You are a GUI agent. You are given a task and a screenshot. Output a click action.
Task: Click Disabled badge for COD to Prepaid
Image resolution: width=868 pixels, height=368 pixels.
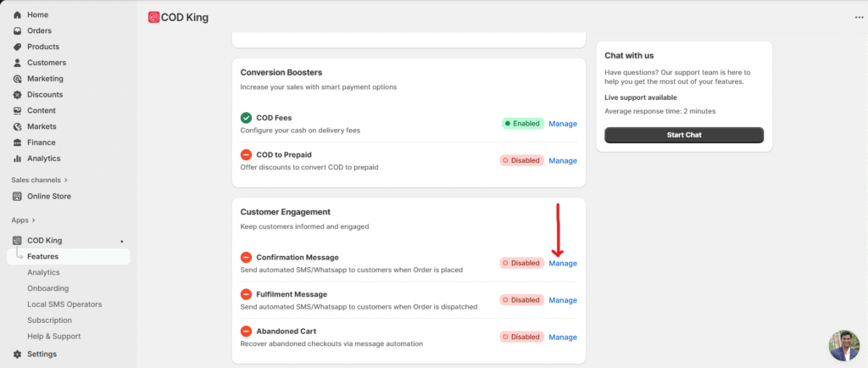pyautogui.click(x=521, y=161)
